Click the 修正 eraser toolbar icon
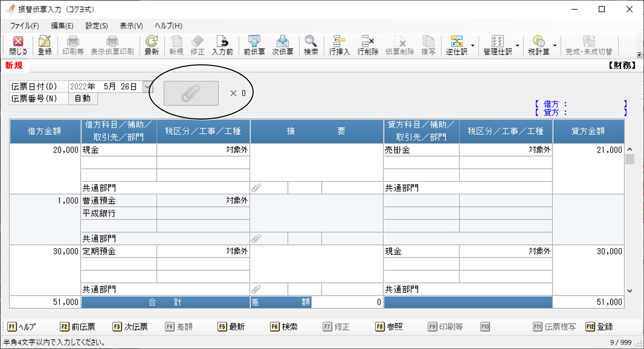644x349 pixels. pos(197,46)
